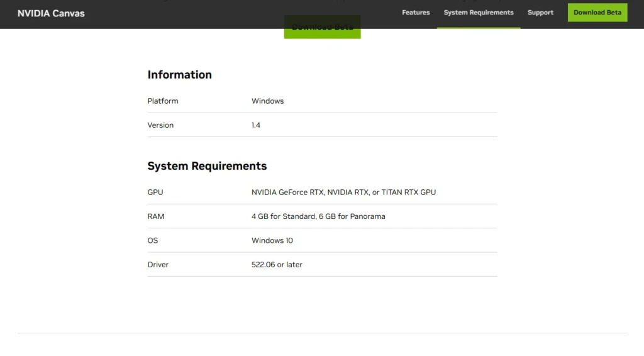
Task: Select the GPU row label
Action: tap(155, 192)
